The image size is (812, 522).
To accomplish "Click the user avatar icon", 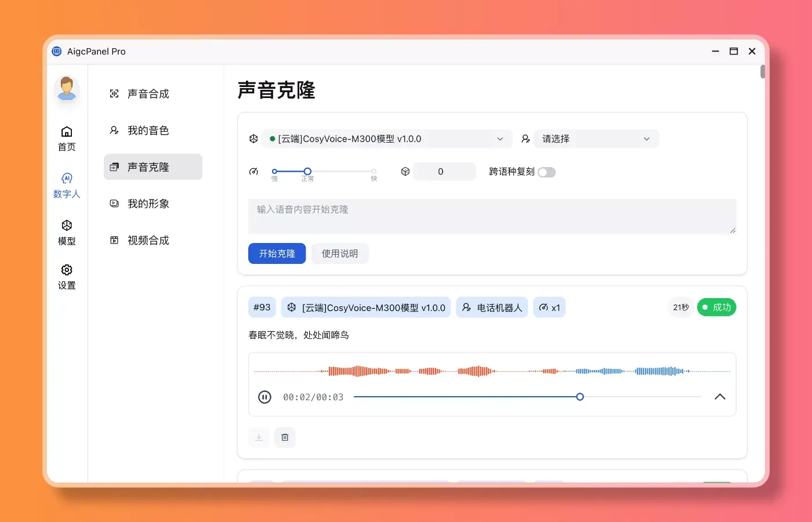I will (67, 89).
